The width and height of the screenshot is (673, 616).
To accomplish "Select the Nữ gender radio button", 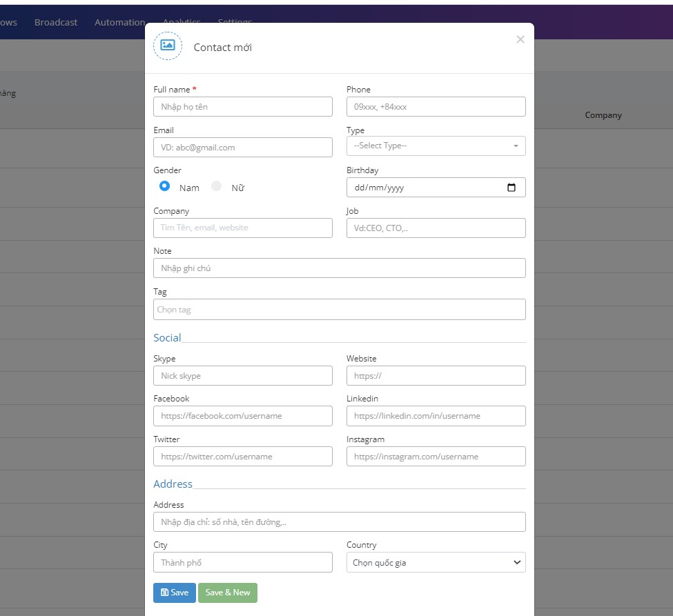I will click(216, 186).
